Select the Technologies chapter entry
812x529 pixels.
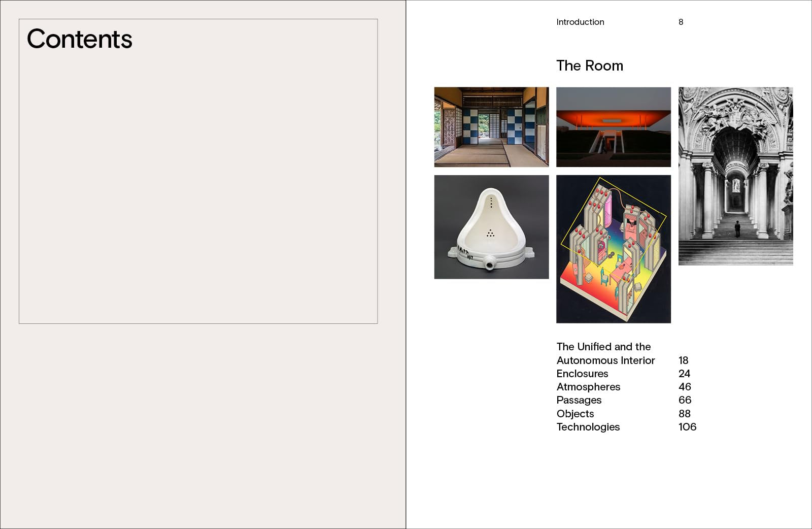588,427
